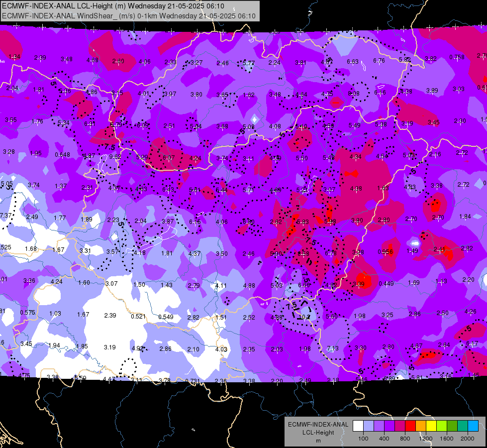Click ECMWF-INDEX-ANAL text in the legend

(x=318, y=425)
